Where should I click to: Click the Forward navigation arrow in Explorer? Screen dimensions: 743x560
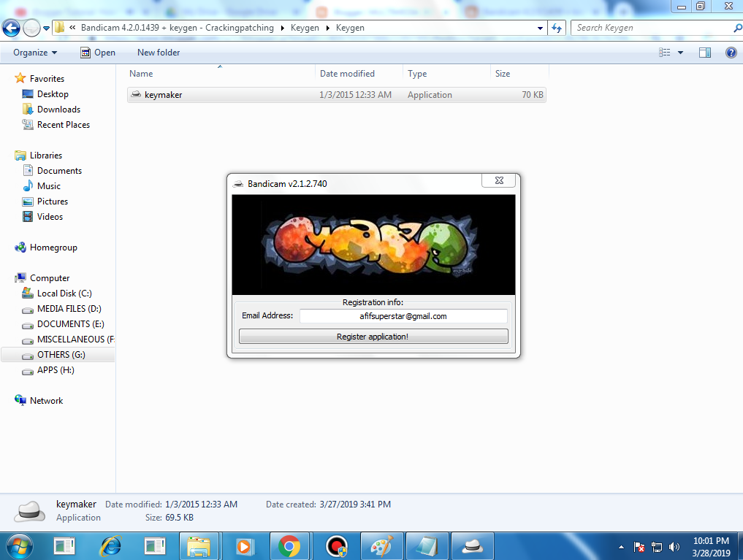pos(31,28)
